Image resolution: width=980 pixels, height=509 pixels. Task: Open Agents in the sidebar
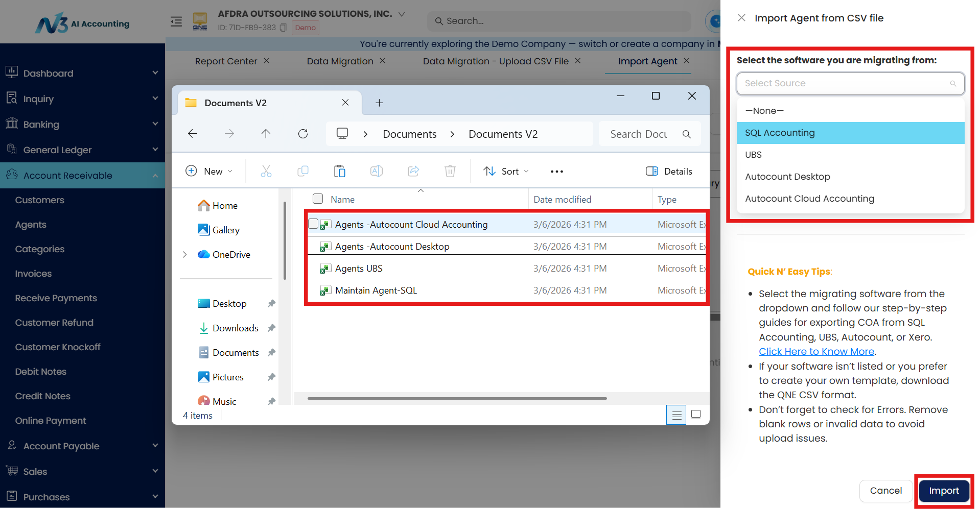click(x=31, y=225)
